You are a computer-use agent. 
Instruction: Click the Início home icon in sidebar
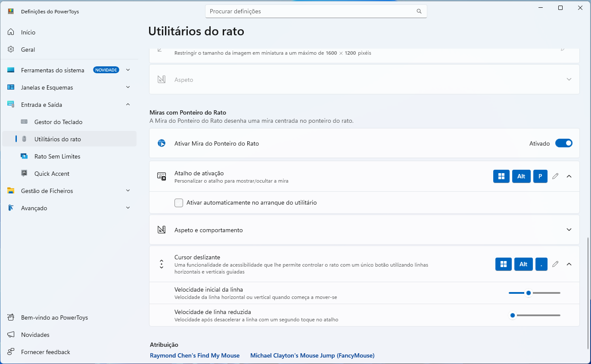11,32
